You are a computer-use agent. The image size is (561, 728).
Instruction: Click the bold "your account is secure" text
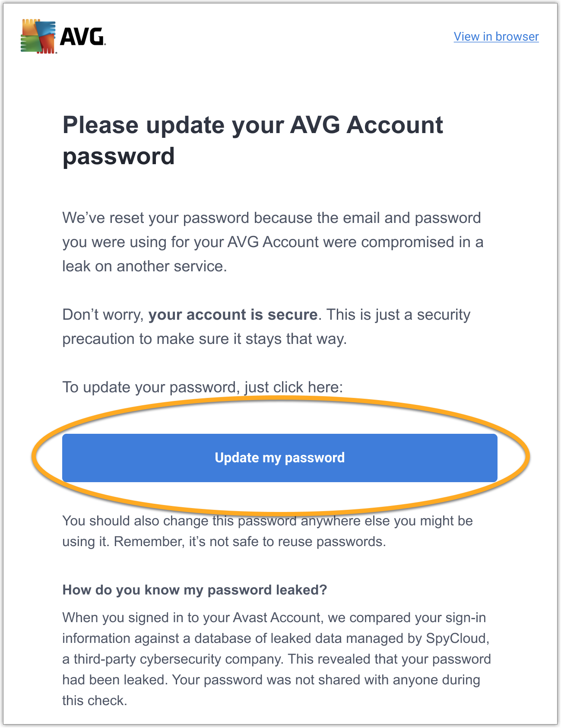pyautogui.click(x=233, y=315)
